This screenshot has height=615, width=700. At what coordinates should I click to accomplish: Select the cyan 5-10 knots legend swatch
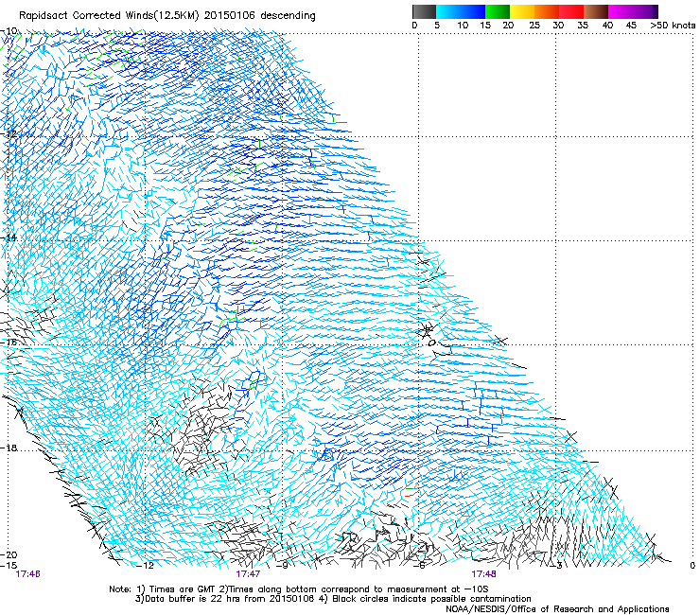pyautogui.click(x=448, y=11)
